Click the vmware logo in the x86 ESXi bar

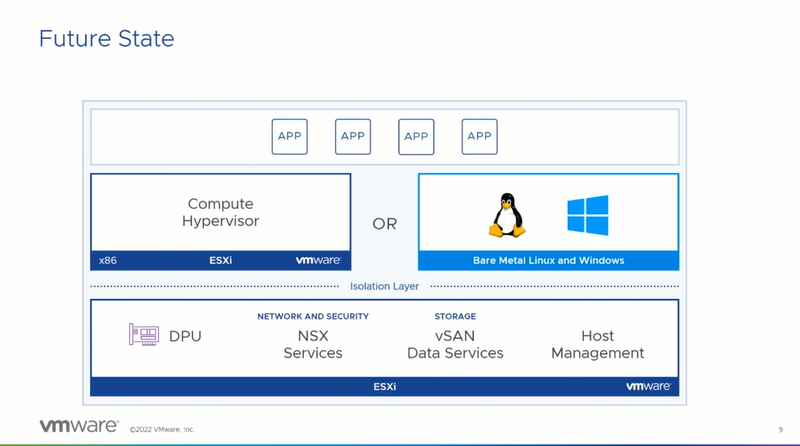tap(318, 260)
